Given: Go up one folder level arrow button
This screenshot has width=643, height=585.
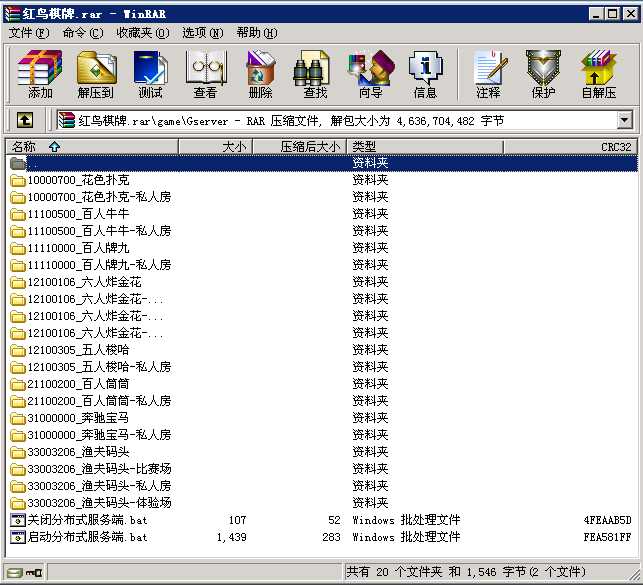Looking at the screenshot, I should point(25,121).
